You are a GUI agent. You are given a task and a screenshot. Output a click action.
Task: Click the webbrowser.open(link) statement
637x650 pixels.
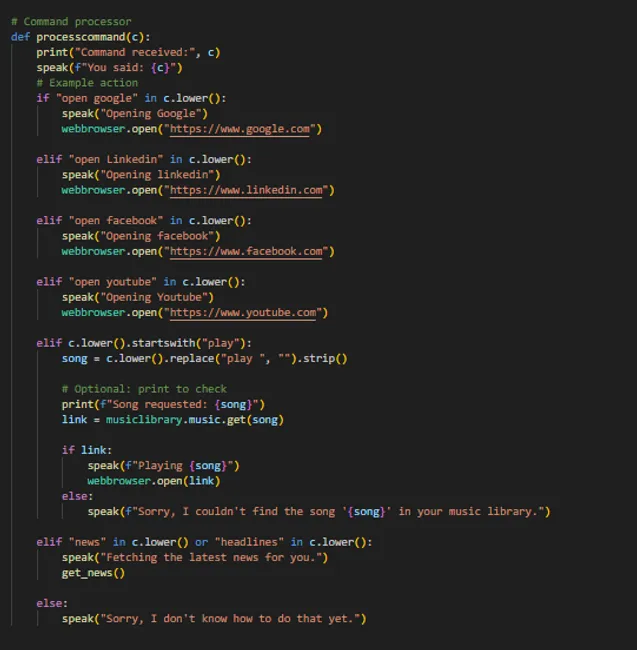[153, 481]
